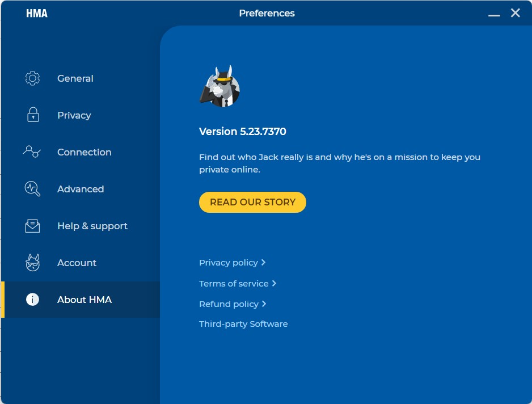This screenshot has height=404, width=532.
Task: View the Refund policy link
Action: (x=229, y=304)
